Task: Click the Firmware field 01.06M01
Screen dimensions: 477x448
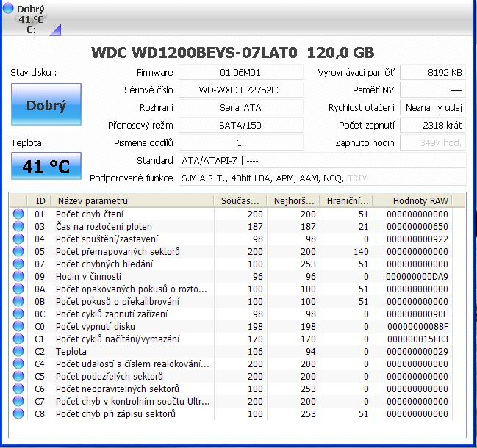Action: [240, 72]
